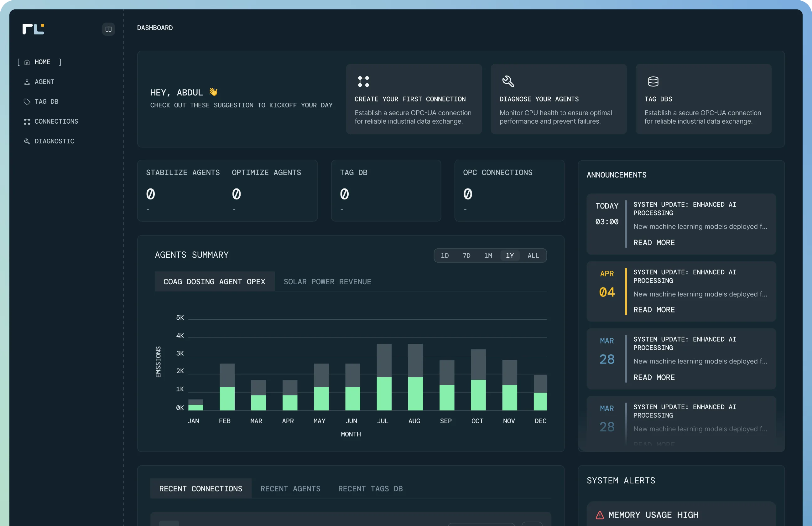This screenshot has width=812, height=526.
Task: Click the database icon on Tag DBs card
Action: [653, 81]
